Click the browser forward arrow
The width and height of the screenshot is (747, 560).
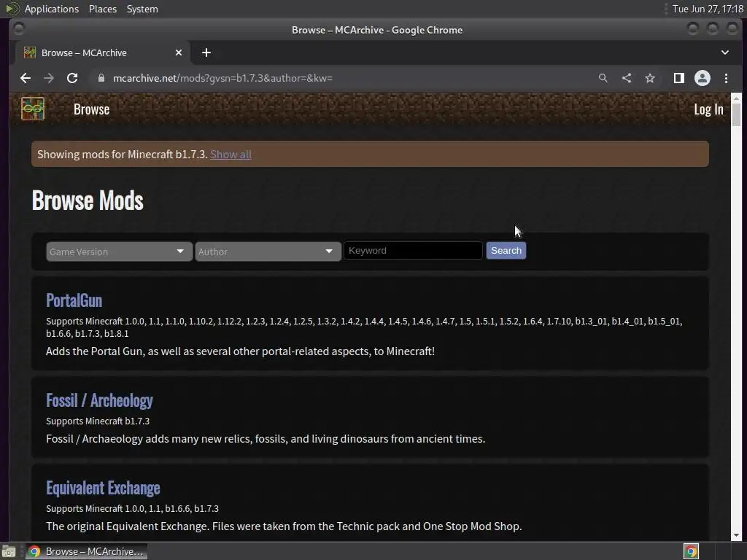[49, 78]
